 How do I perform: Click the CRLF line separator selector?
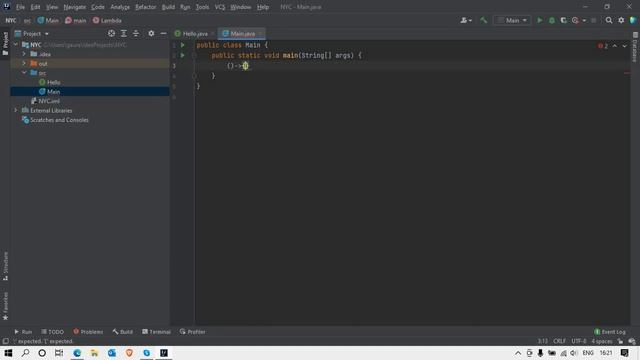coord(559,341)
